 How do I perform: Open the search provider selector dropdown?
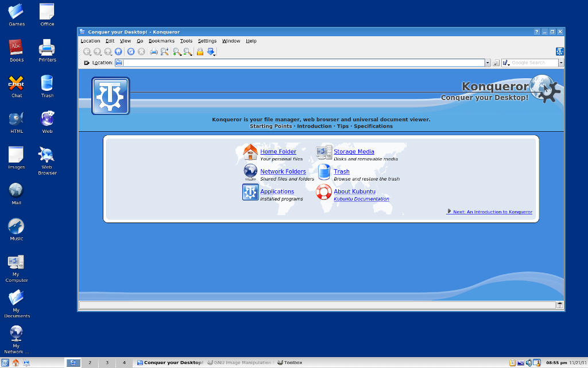pos(506,63)
